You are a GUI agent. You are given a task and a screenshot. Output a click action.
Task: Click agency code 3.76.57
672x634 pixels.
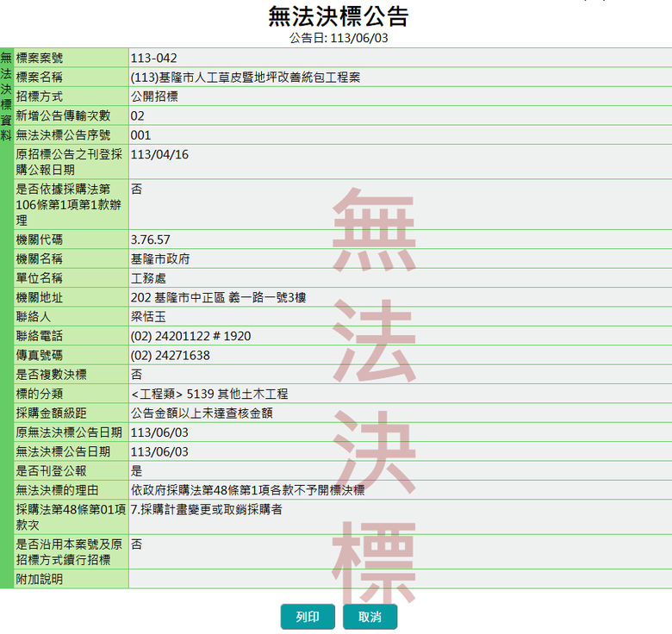click(x=151, y=239)
